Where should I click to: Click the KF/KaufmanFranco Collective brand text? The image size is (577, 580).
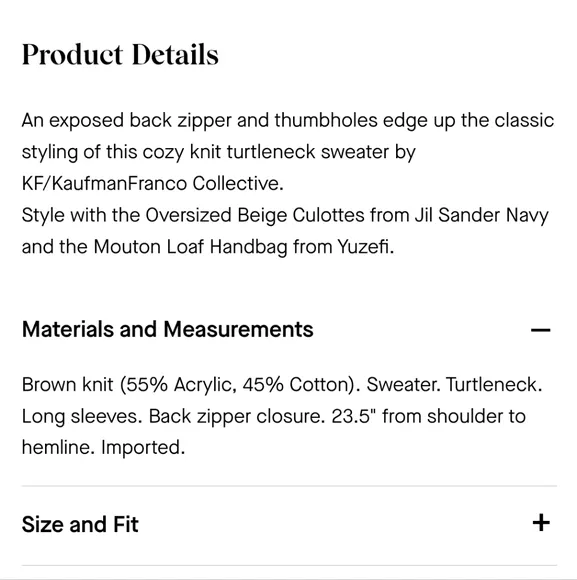[152, 183]
